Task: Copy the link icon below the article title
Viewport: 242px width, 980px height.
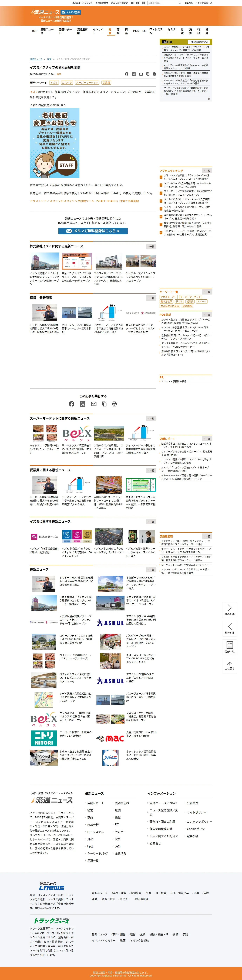Action: click(x=147, y=74)
